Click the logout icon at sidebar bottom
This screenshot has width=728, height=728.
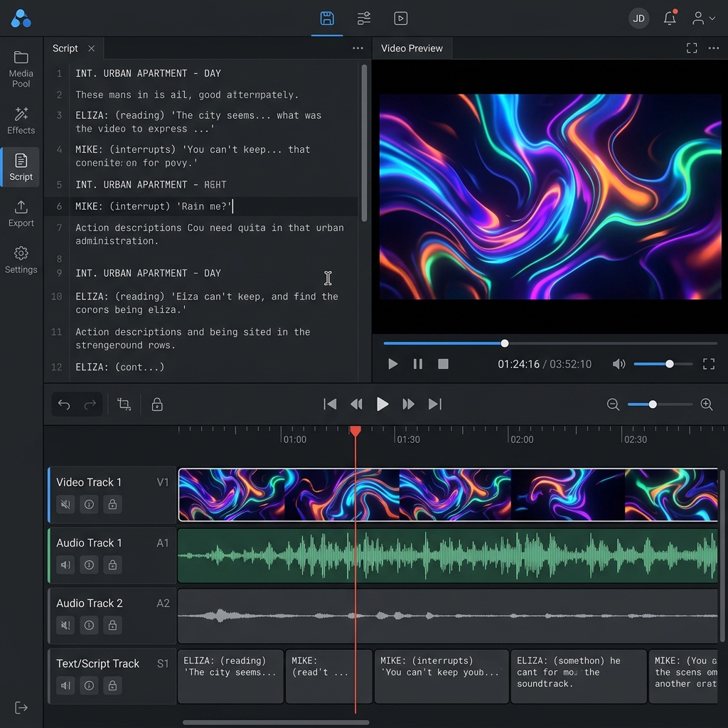(x=21, y=707)
